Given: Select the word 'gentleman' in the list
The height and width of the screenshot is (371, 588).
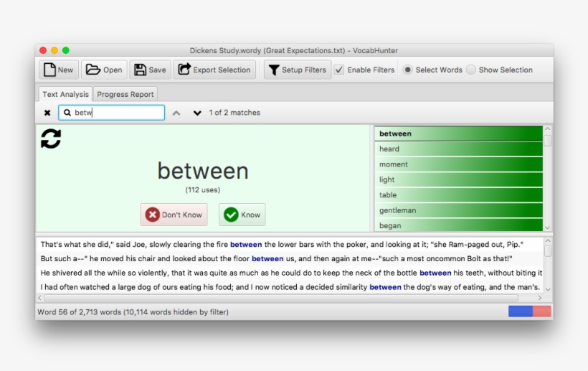Looking at the screenshot, I should tap(458, 210).
